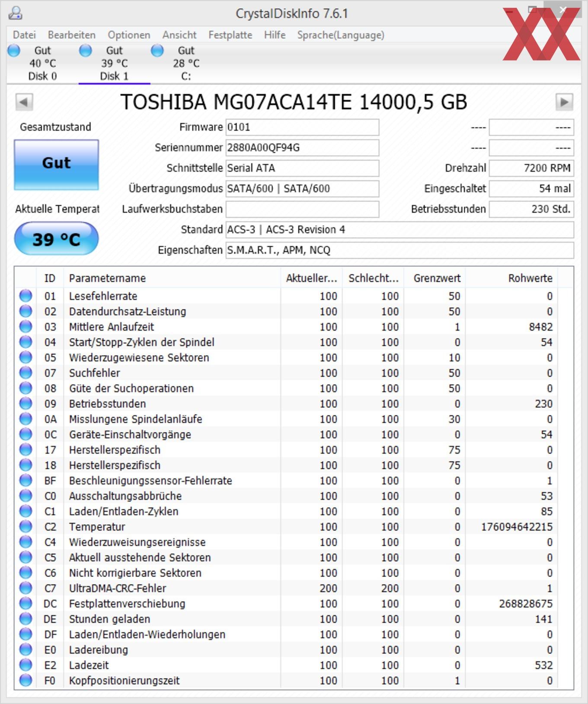Screen dimensions: 588x704
Task: Open the Hilfe menu
Action: pyautogui.click(x=275, y=35)
